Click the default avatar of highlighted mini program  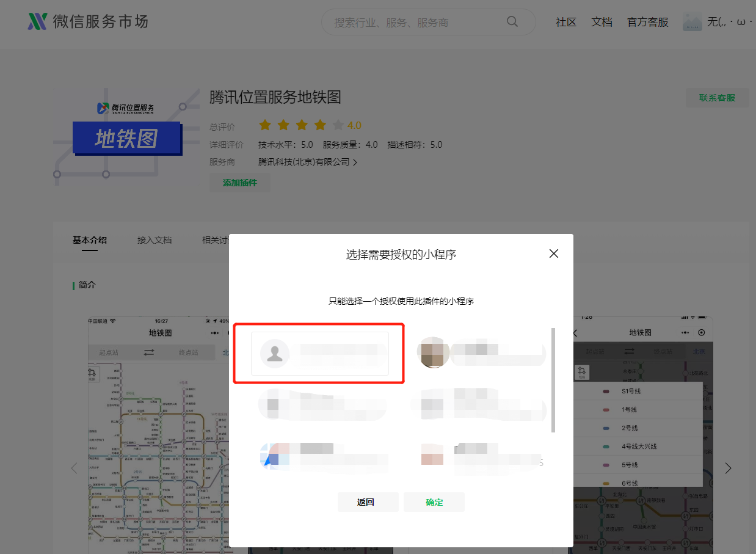click(274, 352)
